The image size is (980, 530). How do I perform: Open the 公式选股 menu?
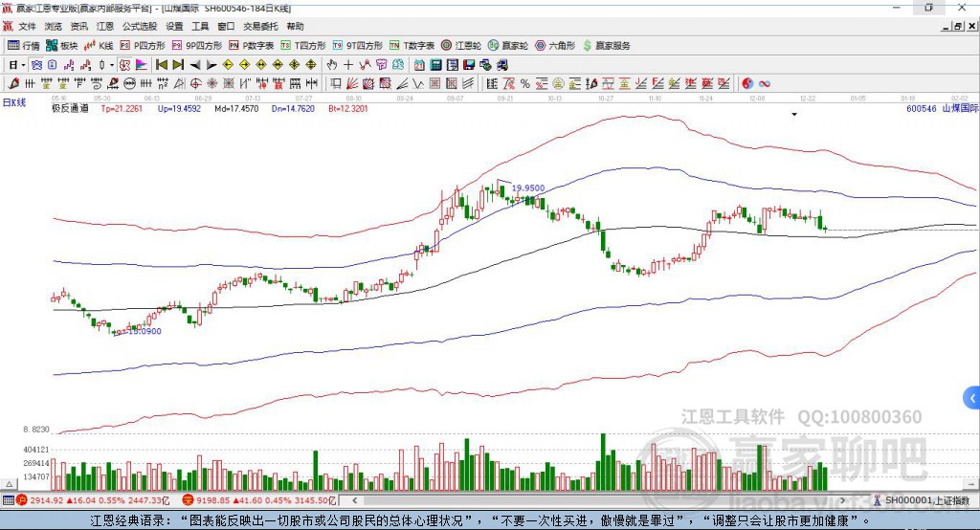[x=140, y=26]
